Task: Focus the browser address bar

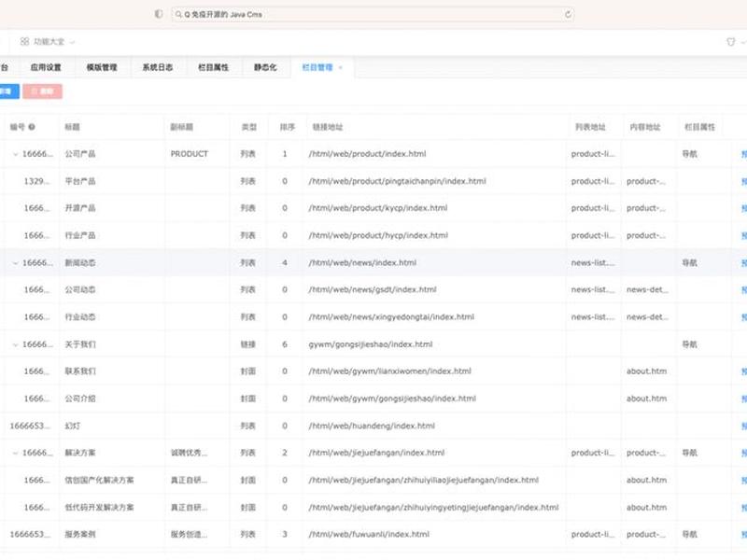Action: point(373,14)
